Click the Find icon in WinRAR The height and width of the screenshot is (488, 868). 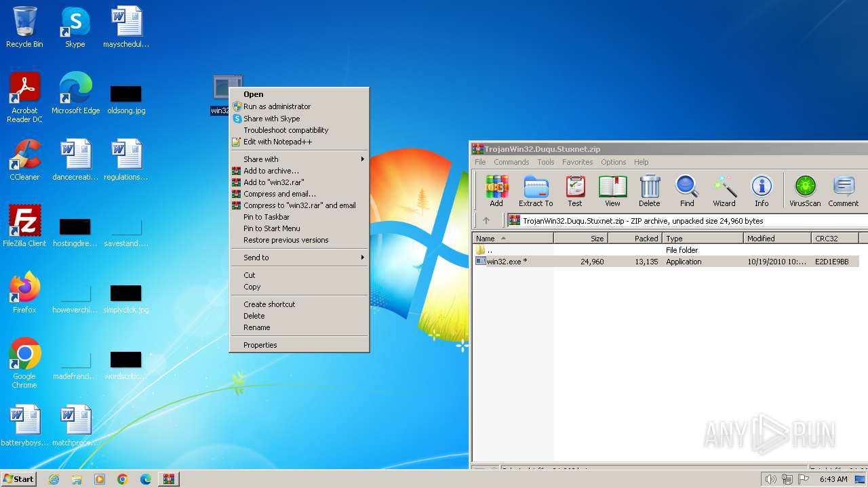point(687,190)
